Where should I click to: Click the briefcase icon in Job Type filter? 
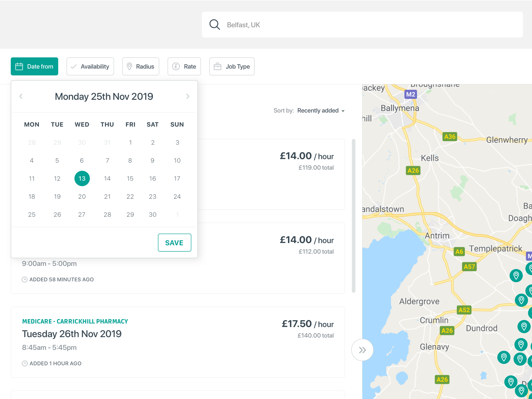pyautogui.click(x=217, y=66)
